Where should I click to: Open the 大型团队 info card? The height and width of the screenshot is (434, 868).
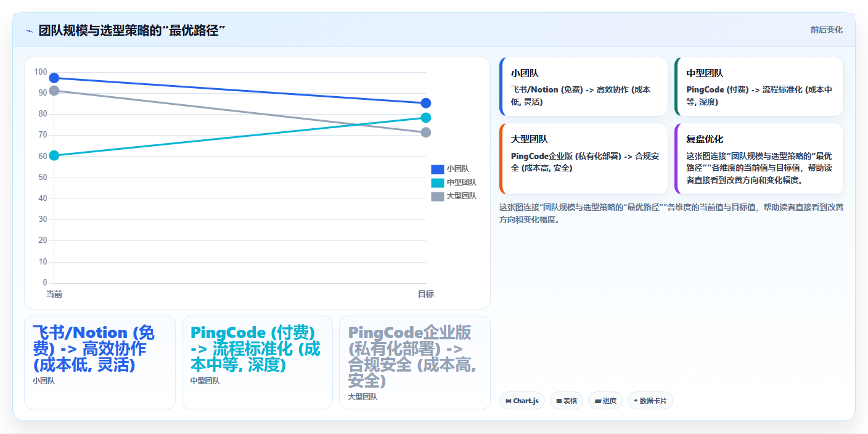584,159
